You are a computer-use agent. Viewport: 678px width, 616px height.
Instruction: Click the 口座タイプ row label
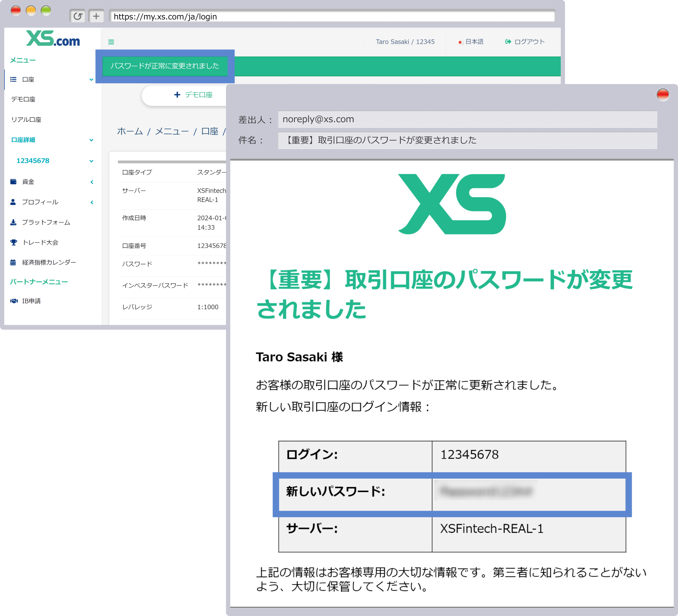pyautogui.click(x=137, y=172)
